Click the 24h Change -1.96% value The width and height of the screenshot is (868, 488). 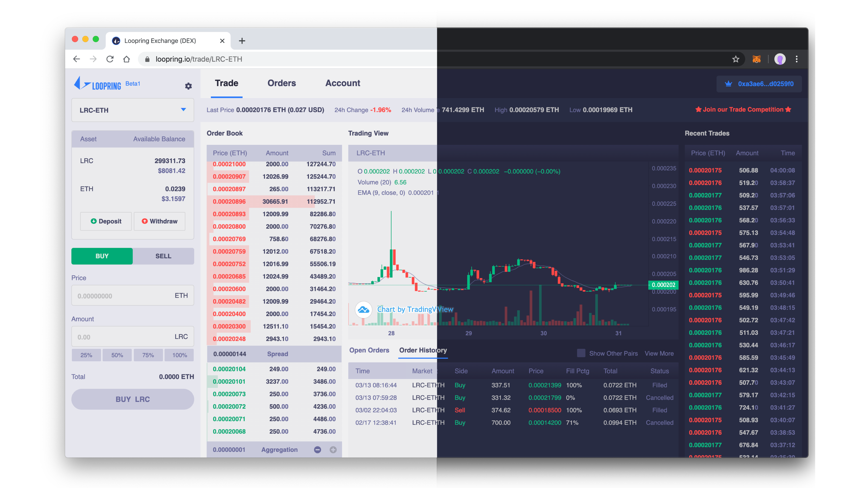pos(380,110)
